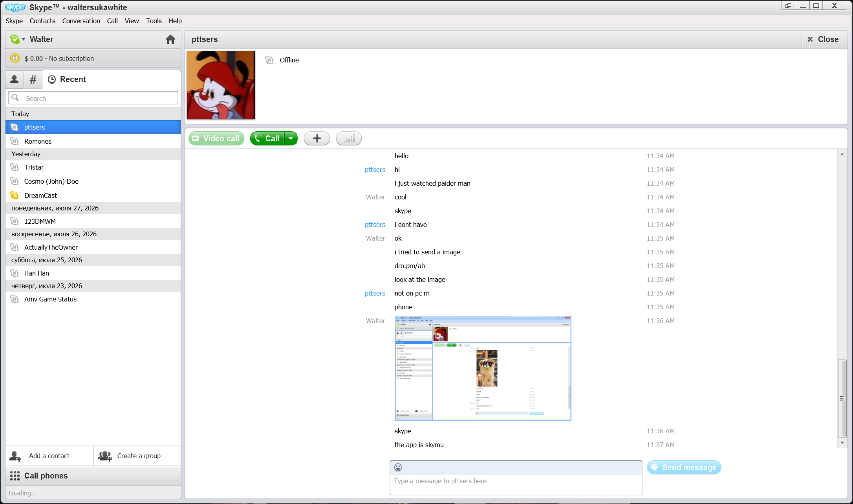The height and width of the screenshot is (504, 853).
Task: Open the Contacts menu
Action: (42, 21)
